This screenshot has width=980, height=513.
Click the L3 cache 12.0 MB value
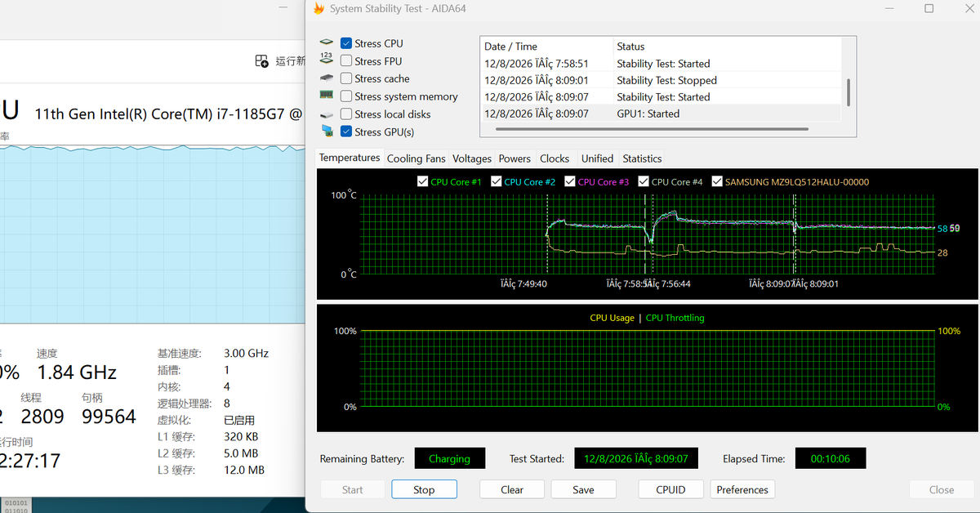tap(244, 470)
